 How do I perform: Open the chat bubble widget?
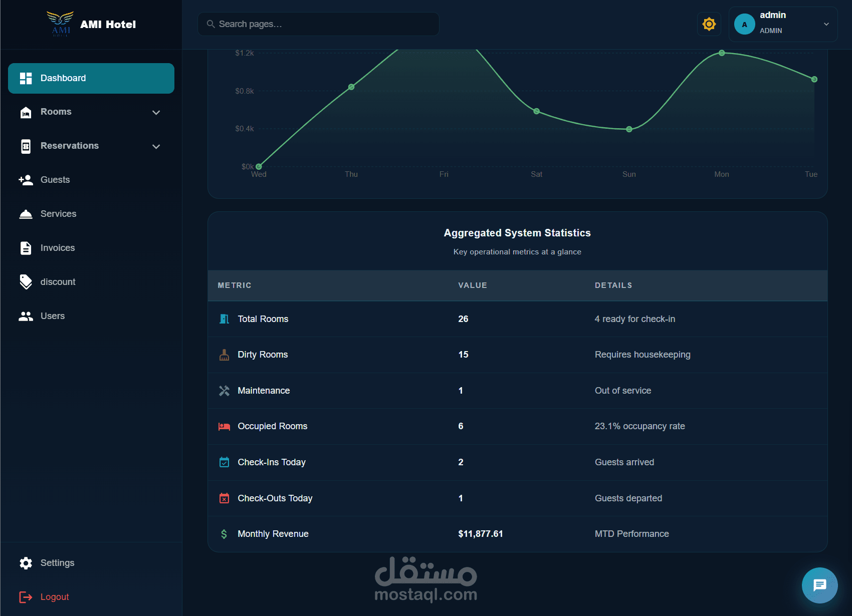coord(820,585)
